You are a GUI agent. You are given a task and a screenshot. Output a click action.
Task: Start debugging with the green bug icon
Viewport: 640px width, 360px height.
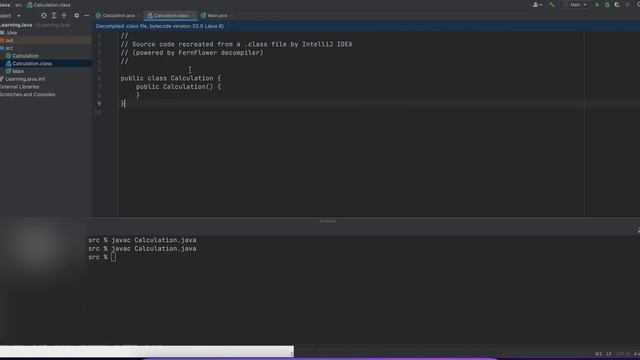point(607,5)
